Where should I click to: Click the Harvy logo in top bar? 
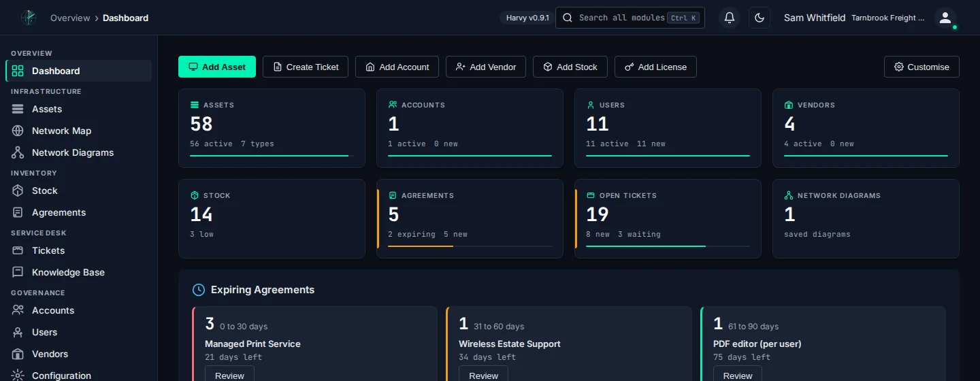pyautogui.click(x=28, y=18)
